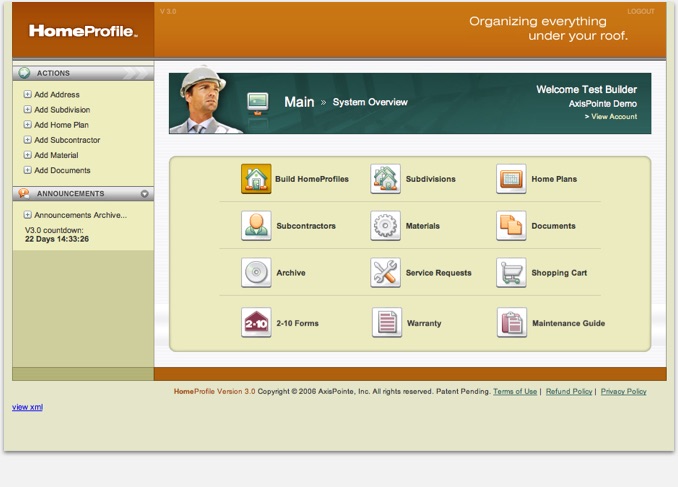
Task: Click the Subdivisions label
Action: point(431,179)
